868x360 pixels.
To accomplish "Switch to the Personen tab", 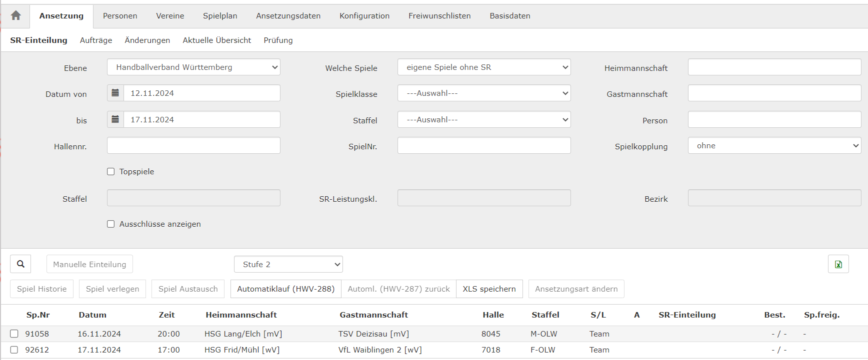I will click(120, 16).
